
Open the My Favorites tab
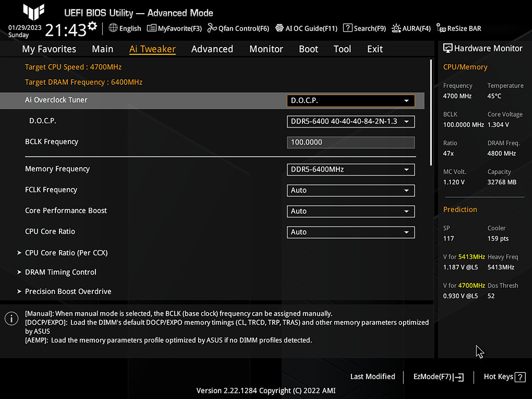click(49, 49)
